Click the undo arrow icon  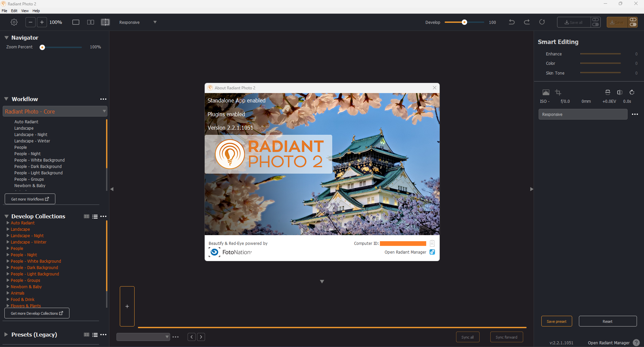pyautogui.click(x=512, y=22)
